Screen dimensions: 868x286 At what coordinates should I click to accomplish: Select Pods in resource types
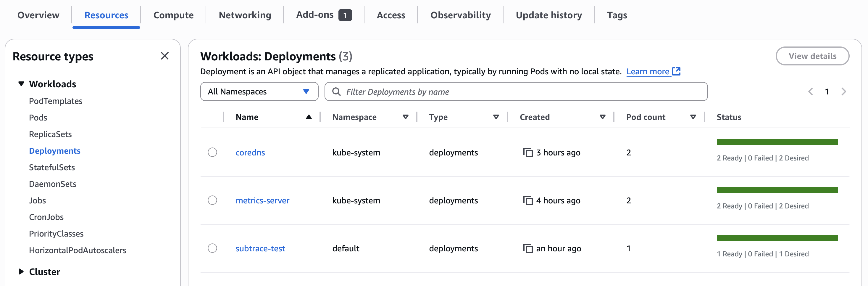pyautogui.click(x=38, y=117)
